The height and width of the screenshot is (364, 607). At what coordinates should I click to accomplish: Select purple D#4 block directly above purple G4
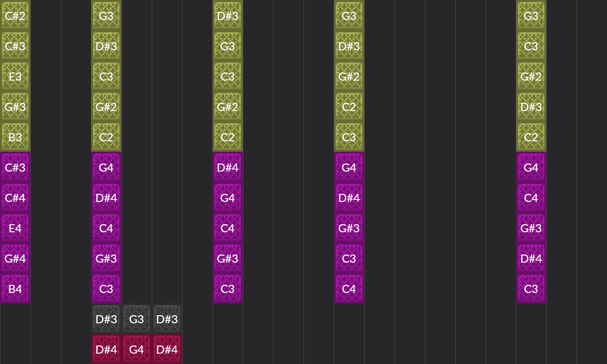click(x=228, y=167)
